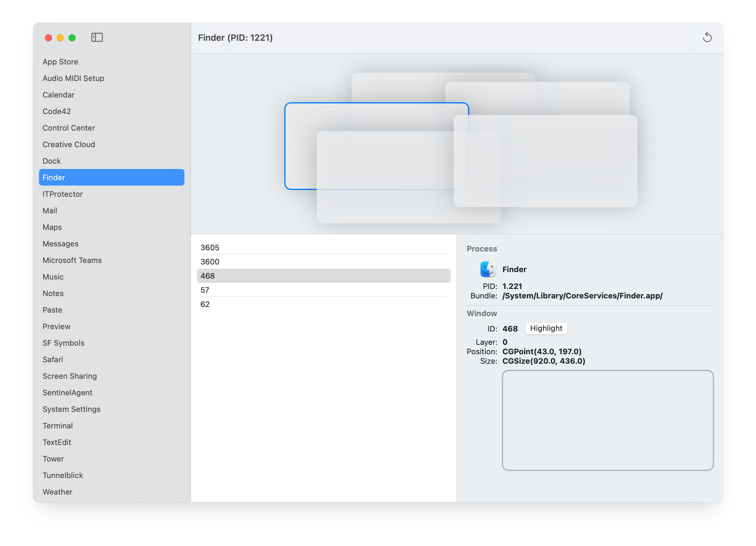756x546 pixels.
Task: Click the refresh arrow icon
Action: point(707,37)
